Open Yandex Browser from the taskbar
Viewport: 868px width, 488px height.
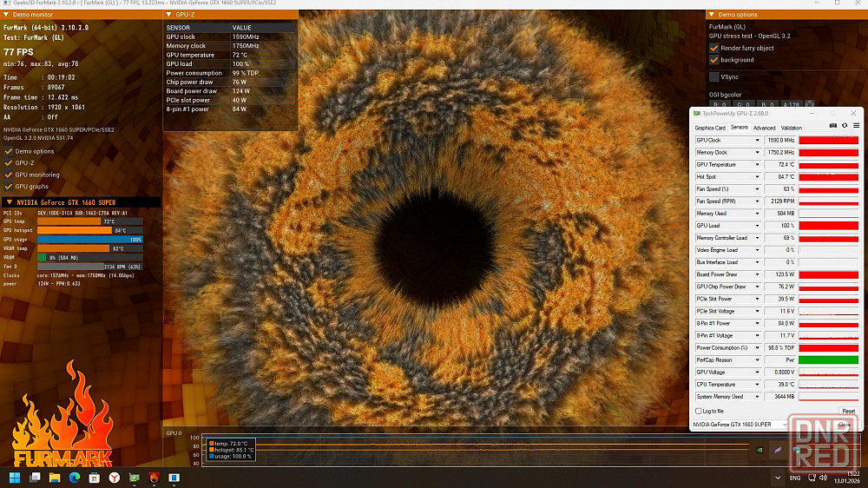point(115,478)
